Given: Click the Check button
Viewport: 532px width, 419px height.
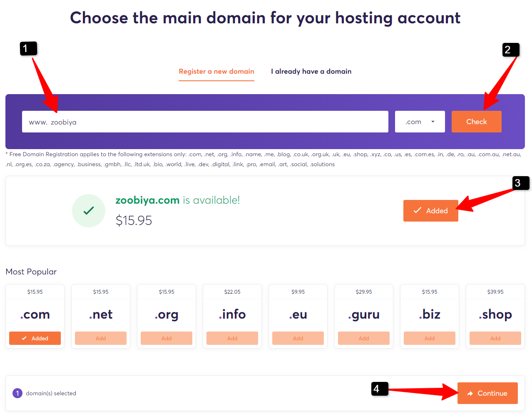Looking at the screenshot, I should coord(476,122).
